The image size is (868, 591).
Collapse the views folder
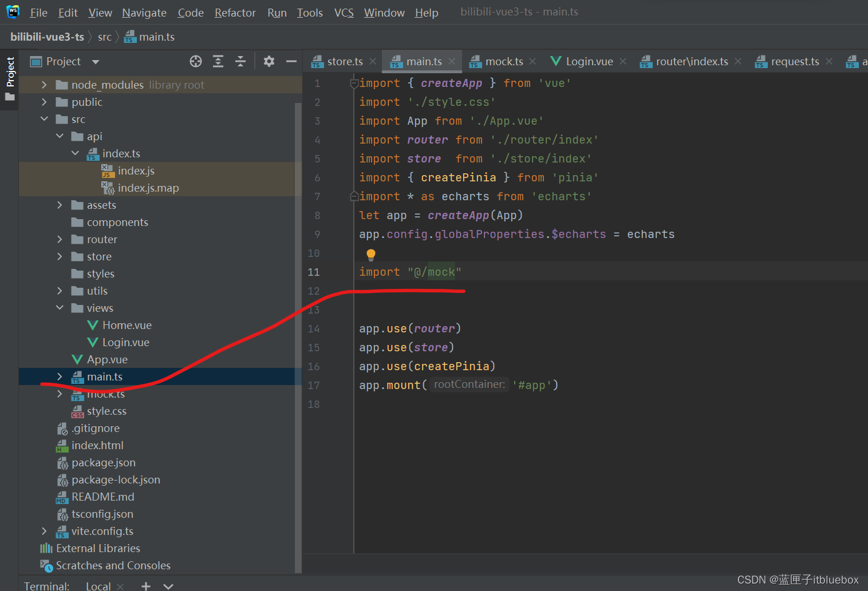click(60, 308)
